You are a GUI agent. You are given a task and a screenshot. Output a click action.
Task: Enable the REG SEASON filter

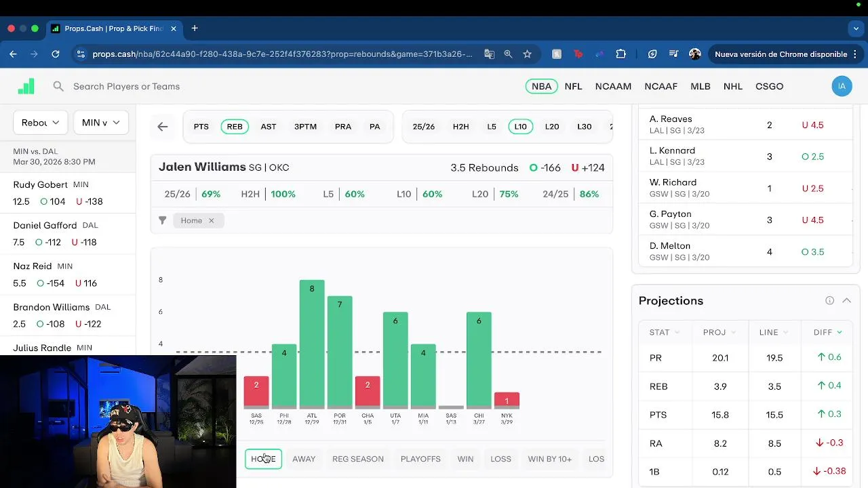tap(358, 459)
